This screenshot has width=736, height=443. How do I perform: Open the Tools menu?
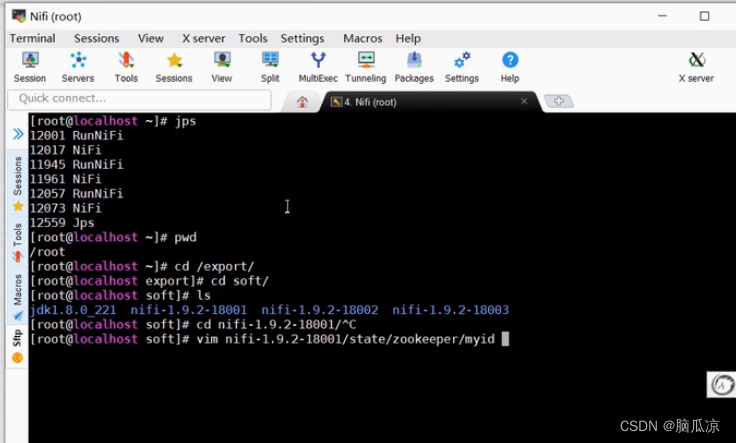[253, 38]
